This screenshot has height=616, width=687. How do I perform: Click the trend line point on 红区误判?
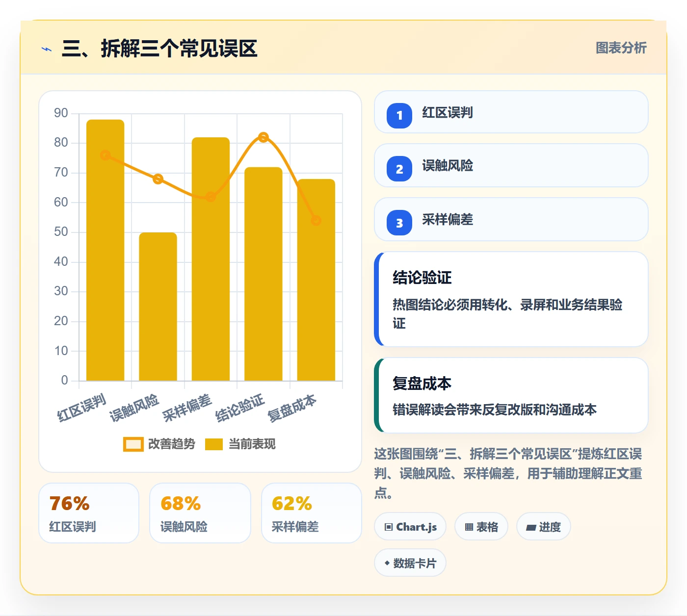click(106, 155)
